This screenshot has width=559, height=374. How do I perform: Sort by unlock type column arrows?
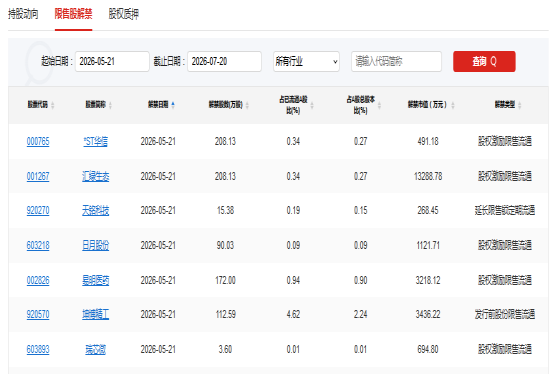pos(519,105)
